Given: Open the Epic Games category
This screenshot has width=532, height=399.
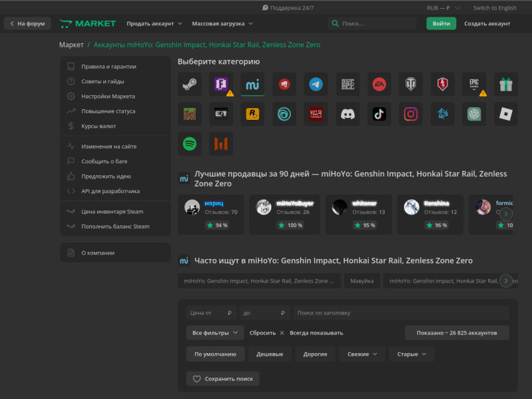Looking at the screenshot, I should coord(474,84).
